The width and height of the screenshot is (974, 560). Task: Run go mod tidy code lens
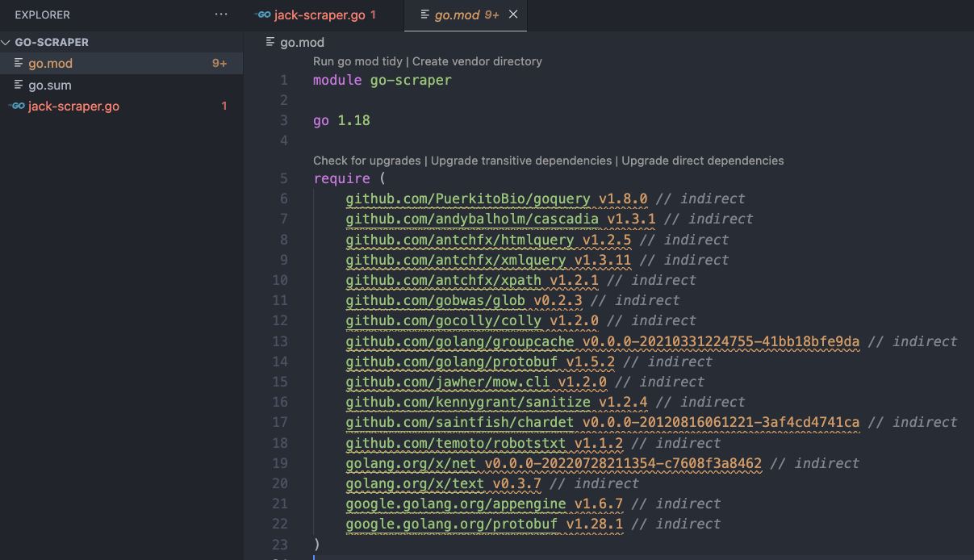(357, 61)
